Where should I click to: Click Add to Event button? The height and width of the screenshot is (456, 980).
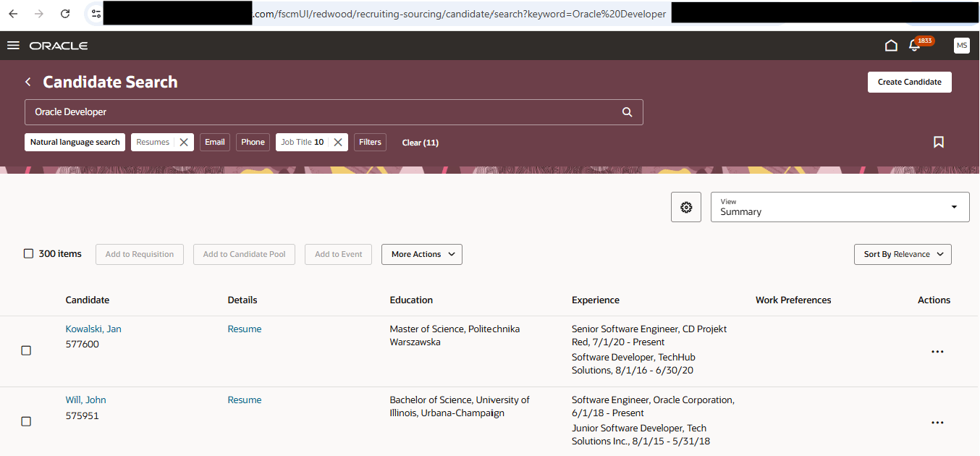pyautogui.click(x=339, y=254)
